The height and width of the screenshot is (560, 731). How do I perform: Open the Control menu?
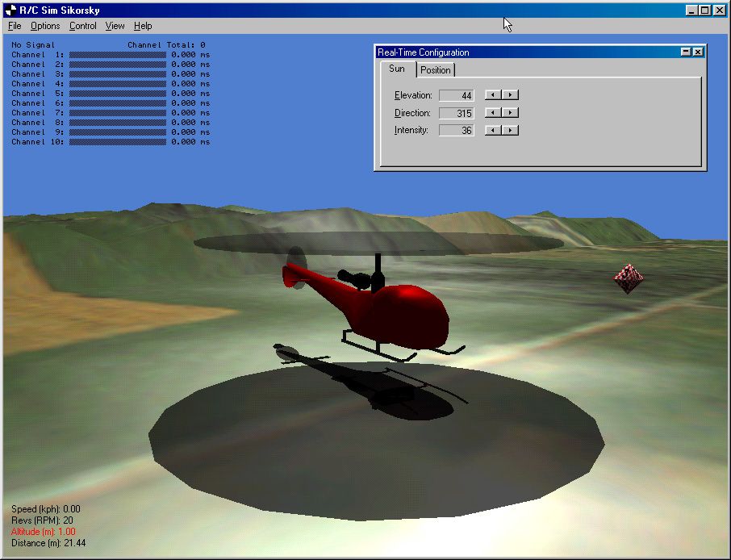(82, 25)
